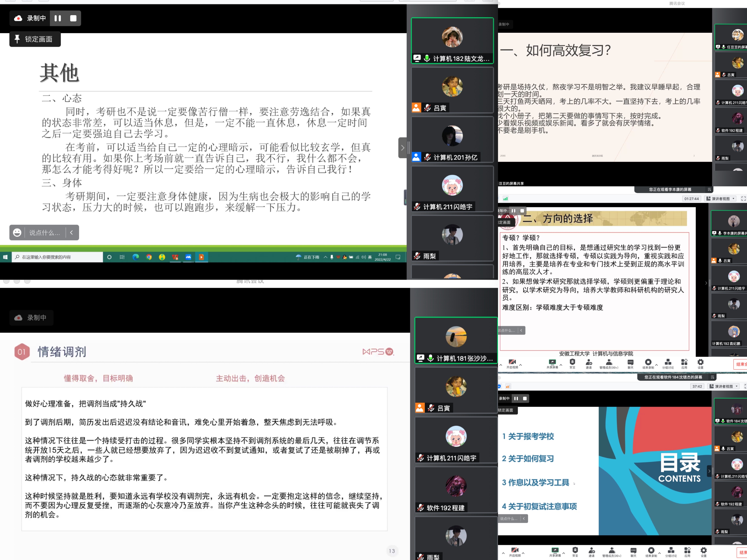Viewport: 747px width, 560px height.
Task: Collapse participant panel arrow right of 其他 slide
Action: (x=402, y=148)
